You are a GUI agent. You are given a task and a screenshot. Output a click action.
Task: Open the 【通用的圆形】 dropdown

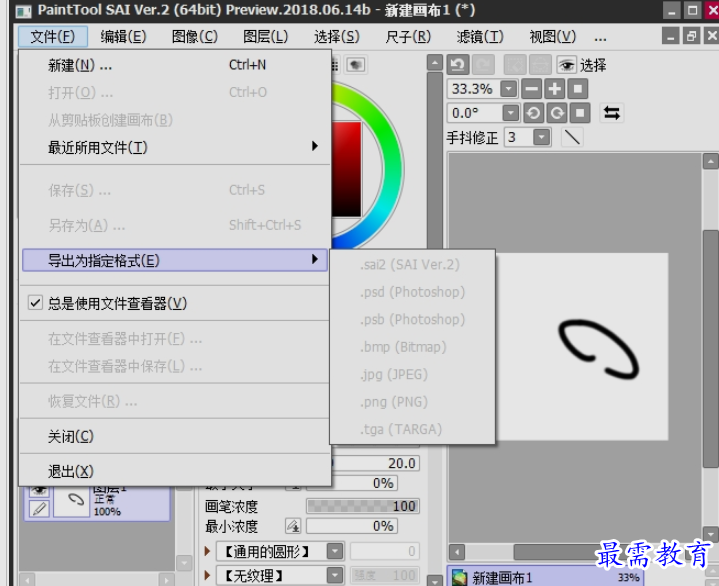pyautogui.click(x=335, y=551)
